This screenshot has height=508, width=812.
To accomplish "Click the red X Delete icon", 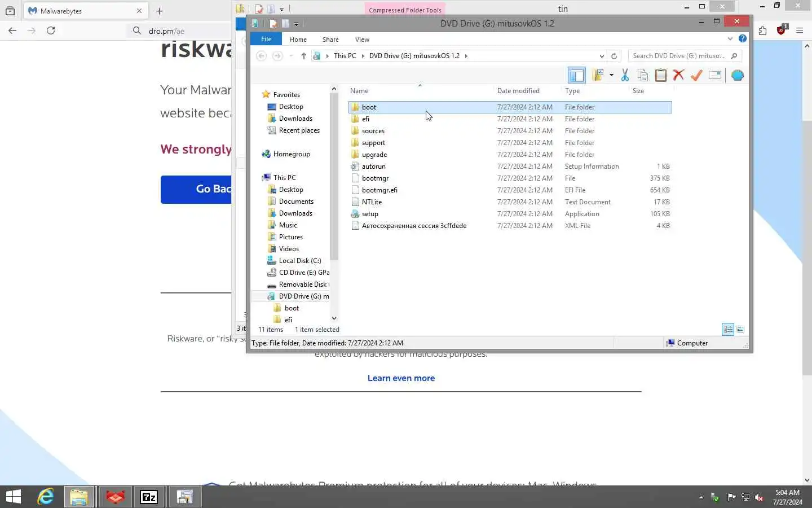I will click(678, 75).
